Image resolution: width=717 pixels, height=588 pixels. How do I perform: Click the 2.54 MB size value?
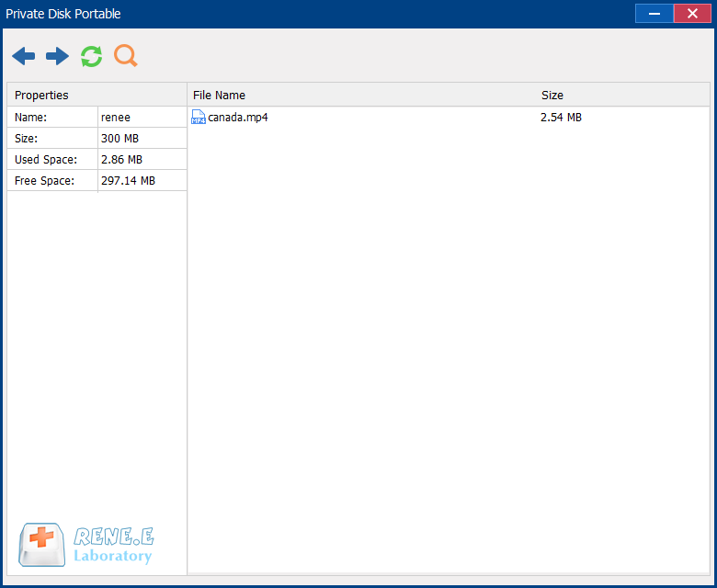click(x=561, y=118)
